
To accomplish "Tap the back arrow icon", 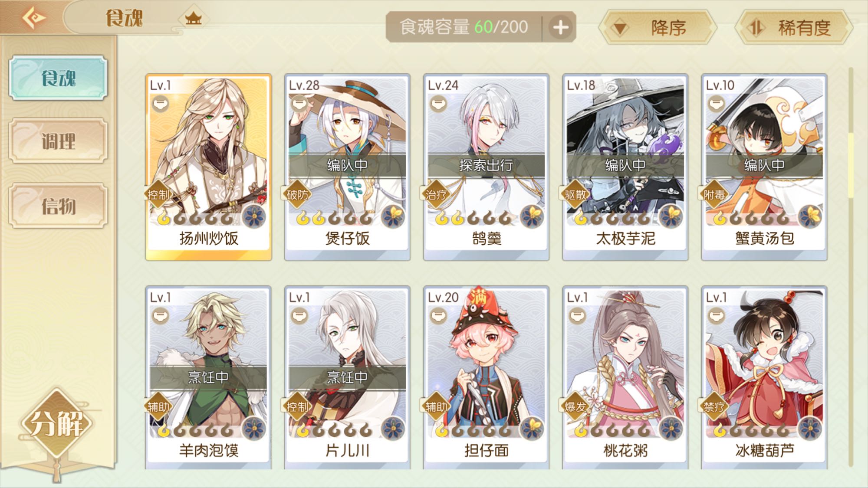I will point(33,17).
